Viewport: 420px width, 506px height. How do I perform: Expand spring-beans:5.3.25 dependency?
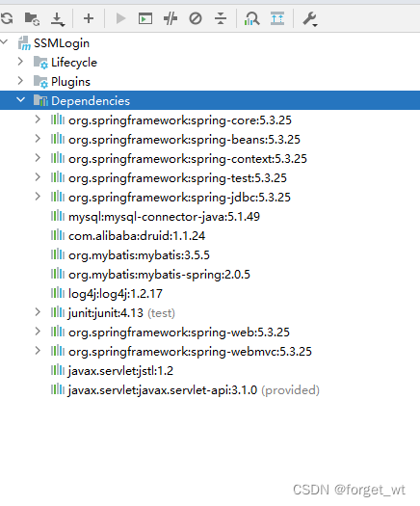point(38,139)
